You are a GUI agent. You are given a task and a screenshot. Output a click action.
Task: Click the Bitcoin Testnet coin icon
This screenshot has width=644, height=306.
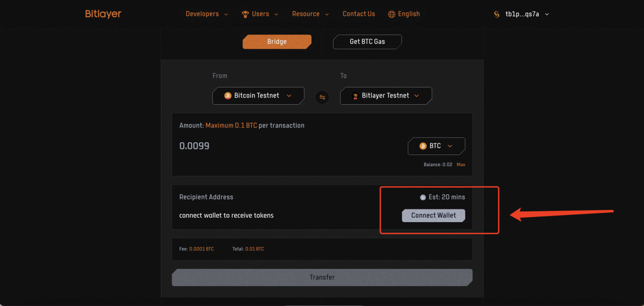(x=228, y=96)
